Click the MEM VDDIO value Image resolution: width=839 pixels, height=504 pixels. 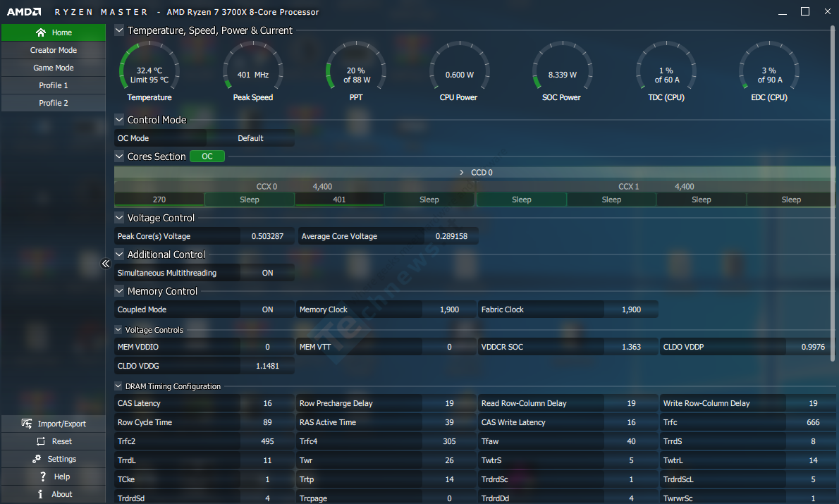[x=267, y=347]
